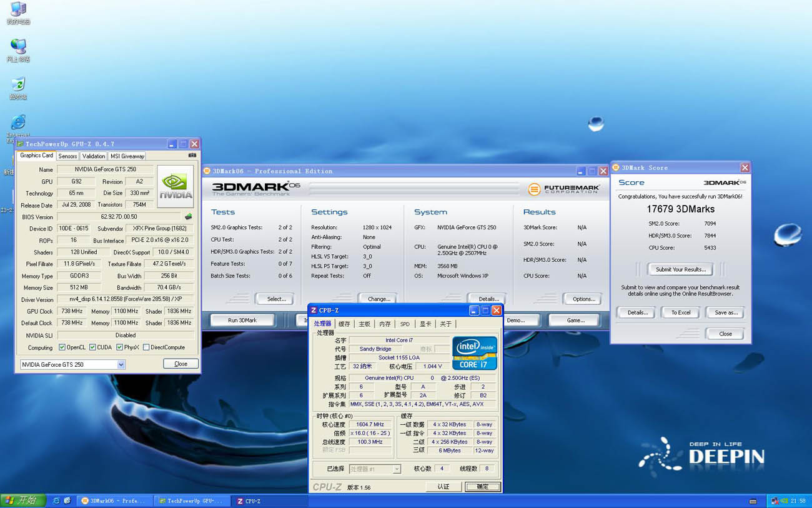Click the keyboard language bar icon in the taskbar
812x508 pixels.
pos(752,501)
